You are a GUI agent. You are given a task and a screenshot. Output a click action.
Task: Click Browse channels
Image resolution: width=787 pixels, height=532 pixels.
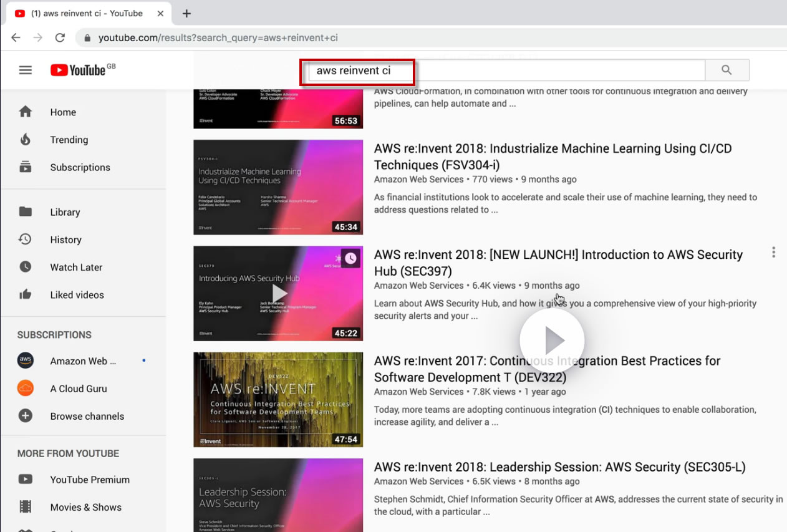coord(83,416)
